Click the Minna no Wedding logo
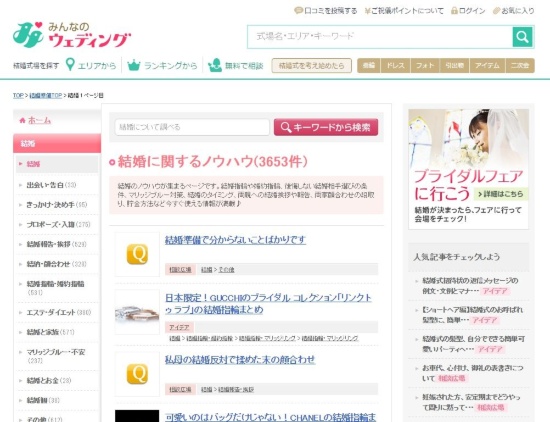Image resolution: width=550 pixels, height=422 pixels. 72,35
